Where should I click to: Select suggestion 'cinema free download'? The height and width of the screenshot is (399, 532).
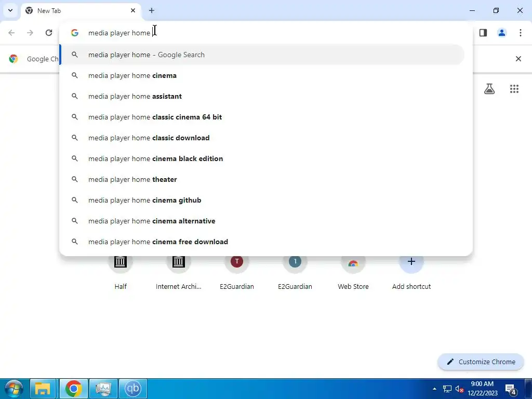click(262, 242)
